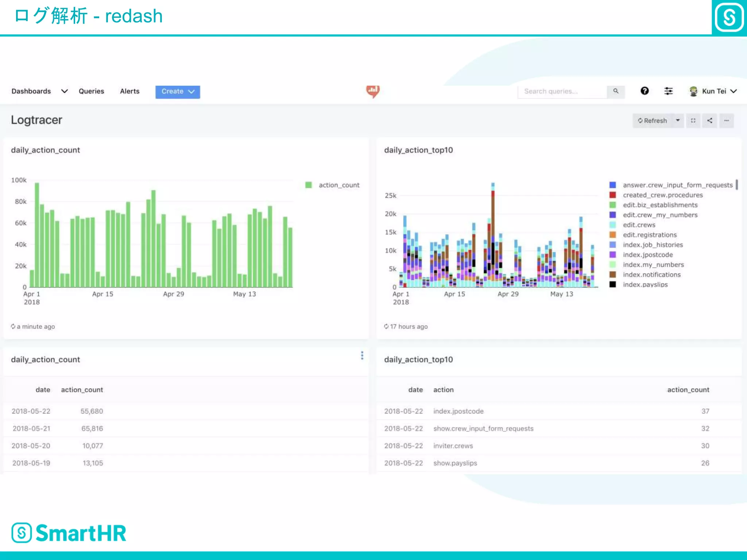Toggle created_crew.procedures legend series
Screen dimensions: 747x560
[x=662, y=195]
